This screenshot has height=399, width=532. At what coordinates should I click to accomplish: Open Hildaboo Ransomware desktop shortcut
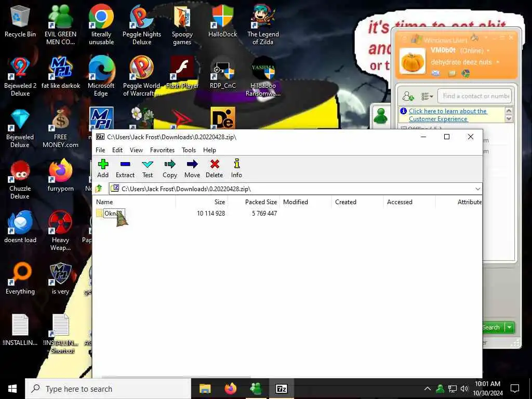tap(263, 77)
